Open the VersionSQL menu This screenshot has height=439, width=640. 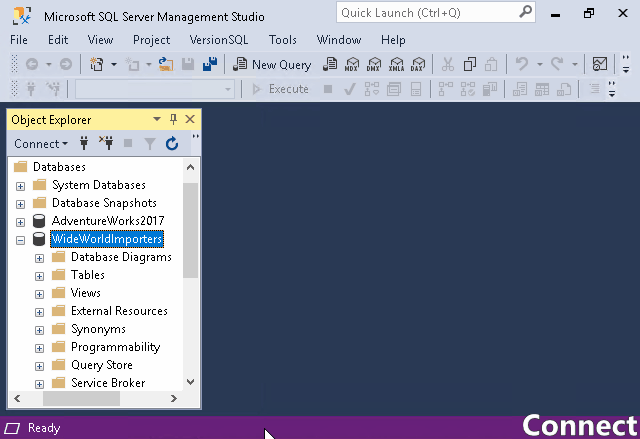coord(219,40)
